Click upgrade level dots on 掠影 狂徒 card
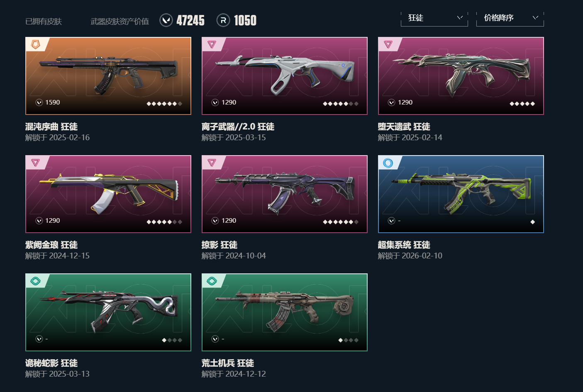 tap(341, 222)
